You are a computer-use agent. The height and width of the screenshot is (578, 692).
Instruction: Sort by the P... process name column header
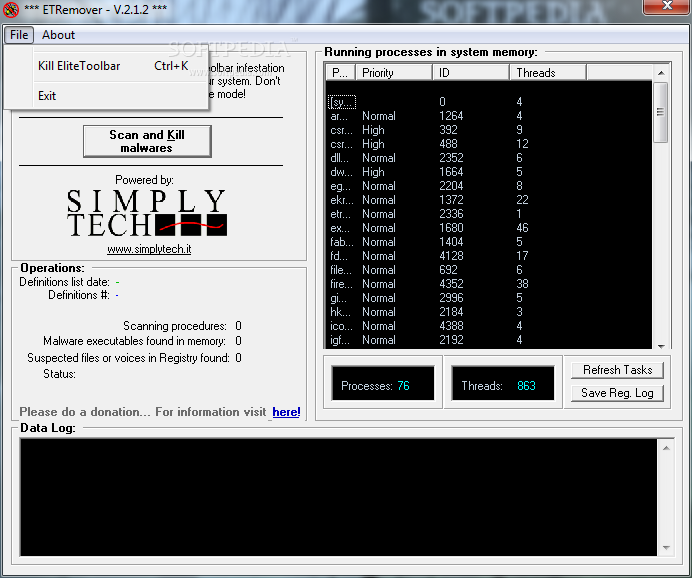[340, 72]
